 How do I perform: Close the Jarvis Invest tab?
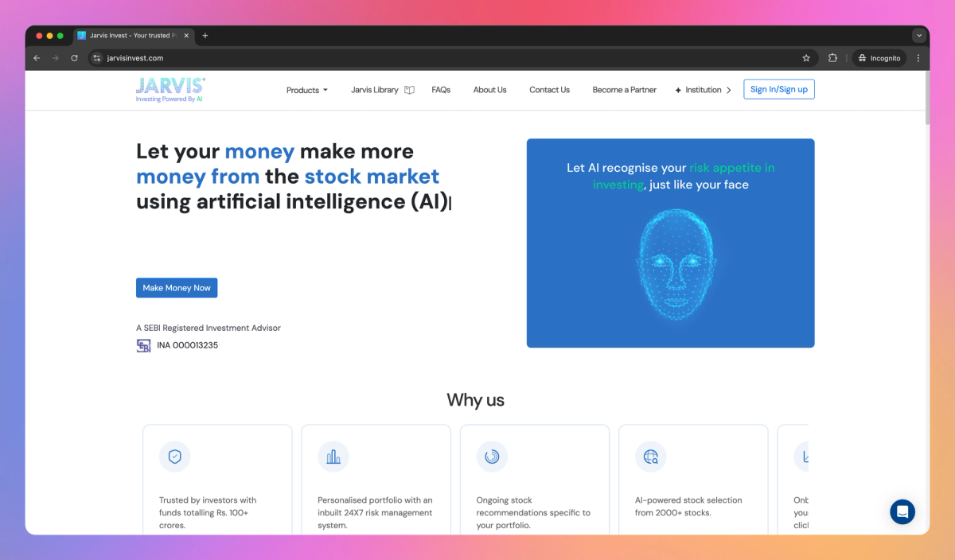tap(186, 36)
